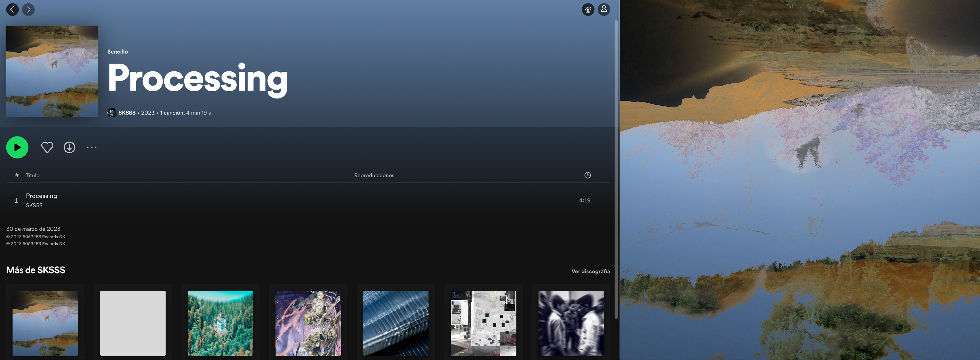Click the vertical scrollbar of main view
This screenshot has width=980, height=360.
pos(616,169)
